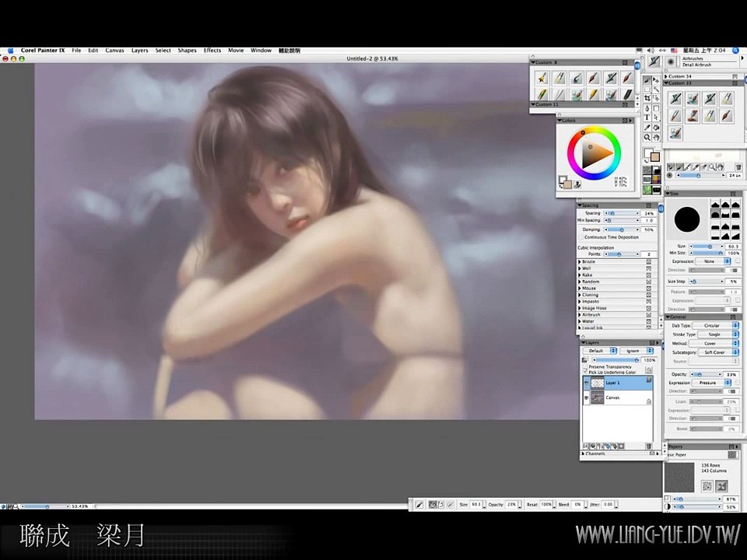Viewport: 747px width, 560px height.
Task: Select the Magic Wand tool
Action: 656,89
